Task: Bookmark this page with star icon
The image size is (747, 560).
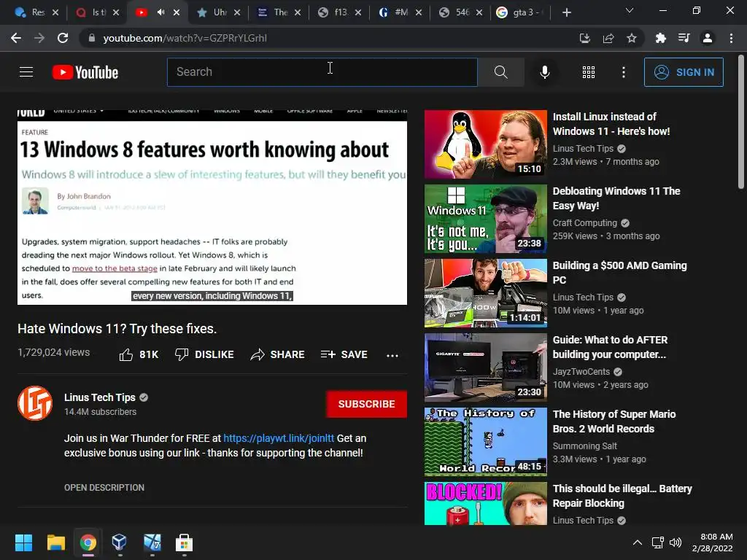Action: pyautogui.click(x=631, y=38)
